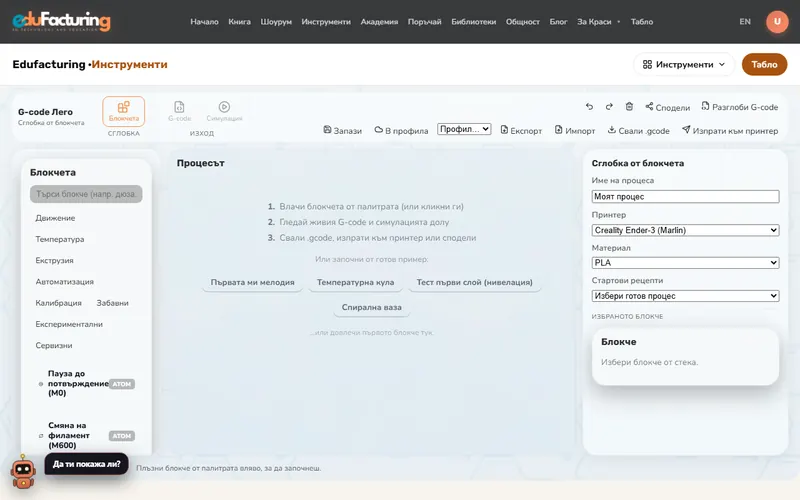Select the Движение block category

[55, 218]
